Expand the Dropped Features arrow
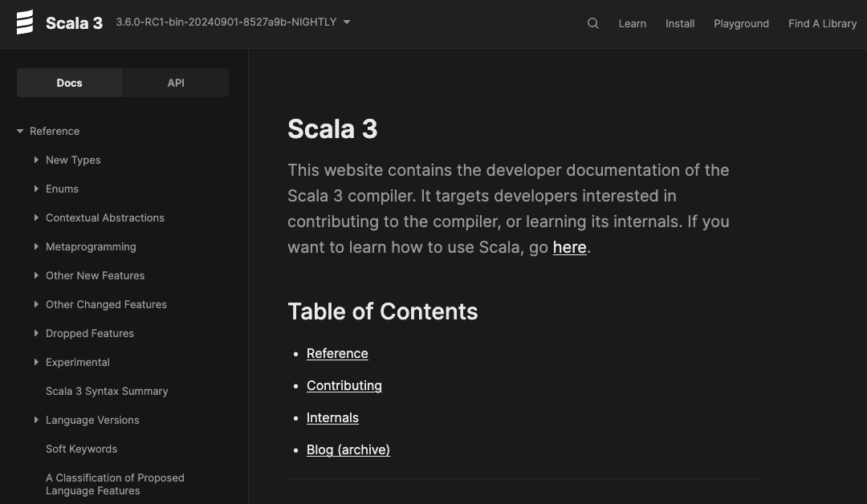867x504 pixels. pos(36,333)
